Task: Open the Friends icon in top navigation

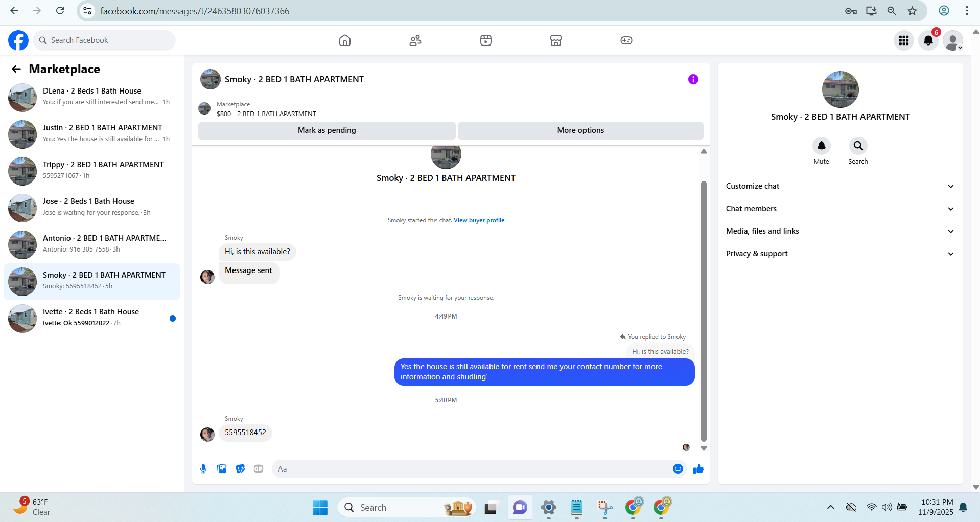Action: [415, 40]
